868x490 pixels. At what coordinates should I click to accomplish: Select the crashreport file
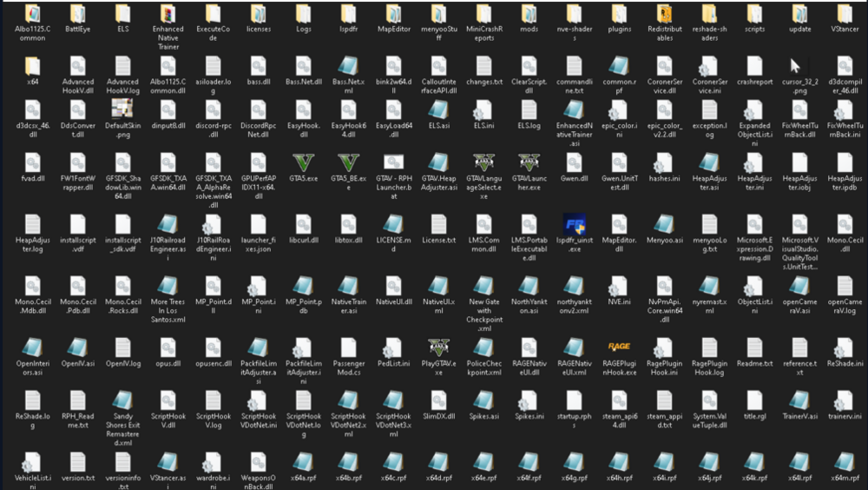tap(754, 67)
